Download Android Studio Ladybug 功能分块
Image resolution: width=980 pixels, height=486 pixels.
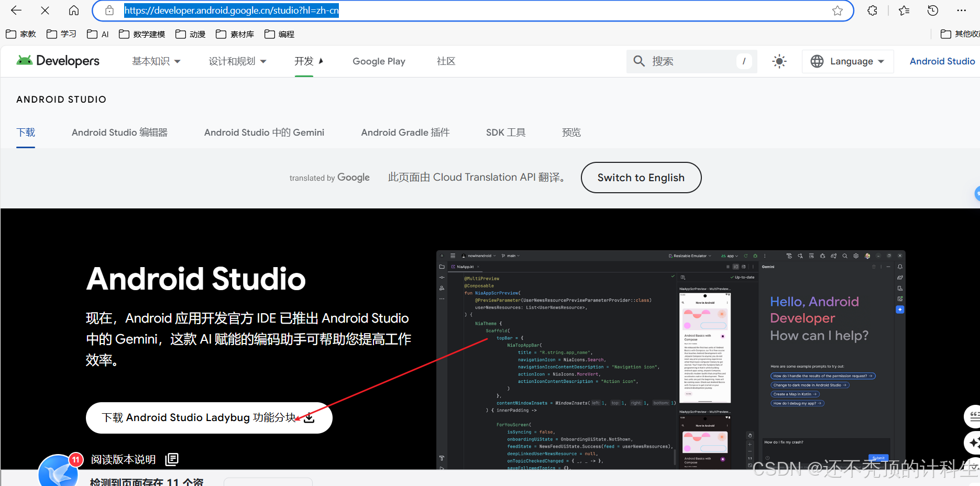209,417
